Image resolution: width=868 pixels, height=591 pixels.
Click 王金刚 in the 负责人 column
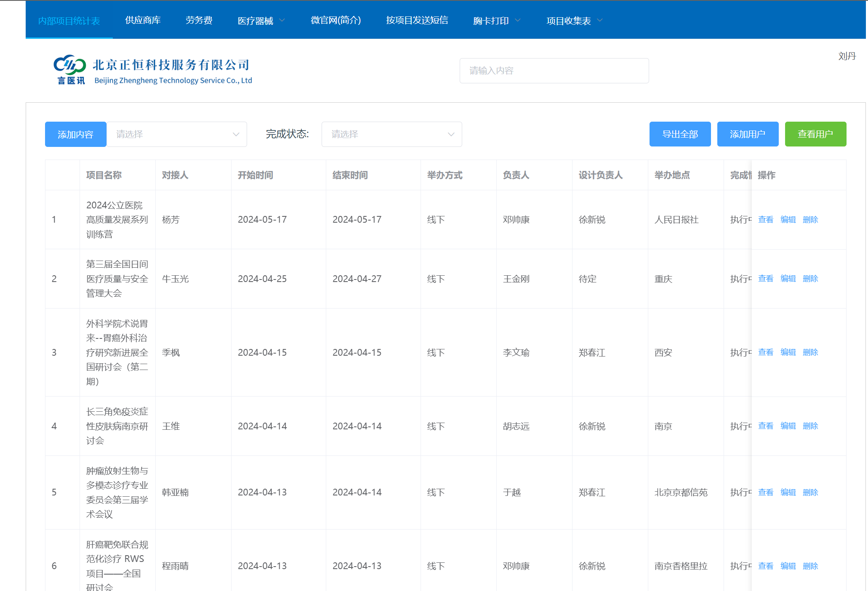(x=516, y=279)
